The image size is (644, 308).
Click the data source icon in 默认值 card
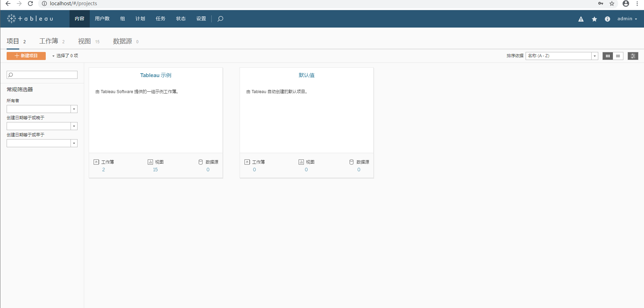coord(352,162)
